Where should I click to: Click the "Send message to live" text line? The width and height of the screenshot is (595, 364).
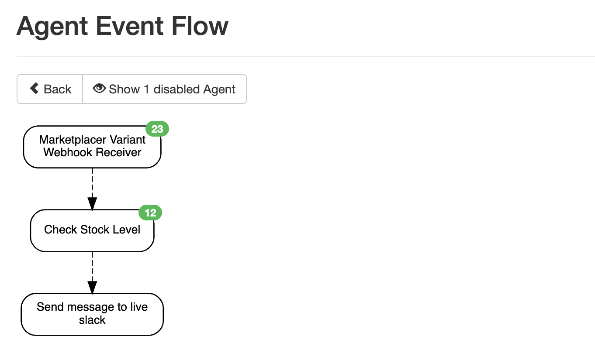click(92, 307)
